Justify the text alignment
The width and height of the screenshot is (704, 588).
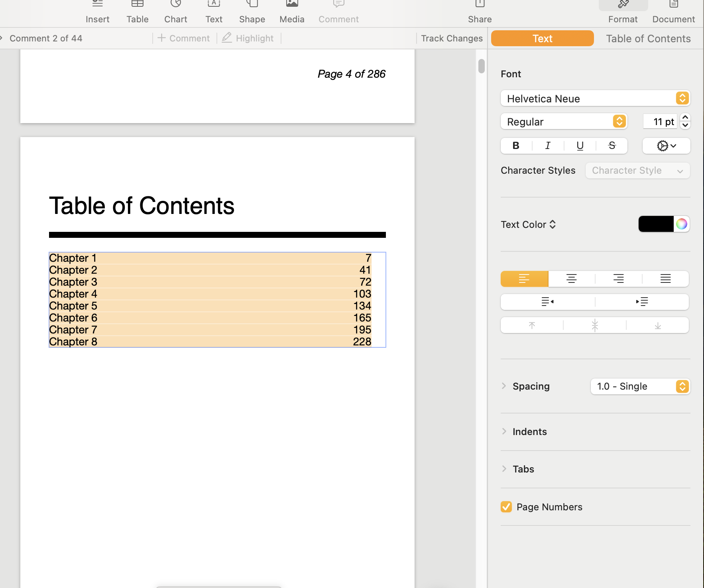(x=666, y=279)
